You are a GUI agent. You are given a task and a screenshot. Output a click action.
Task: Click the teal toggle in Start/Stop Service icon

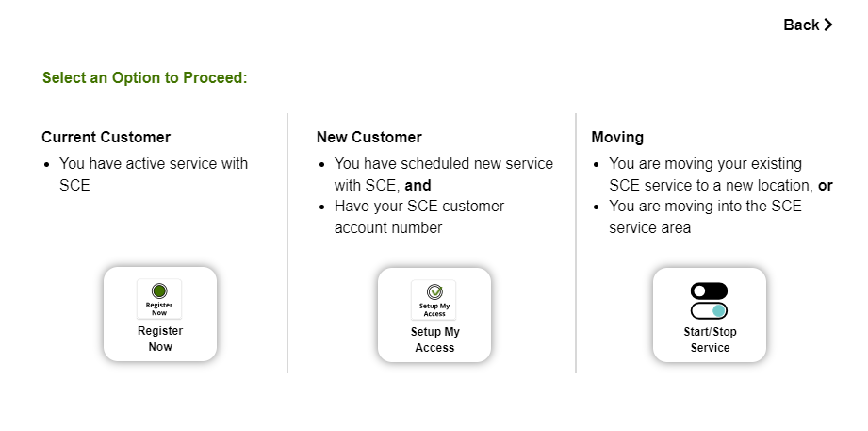click(x=709, y=311)
